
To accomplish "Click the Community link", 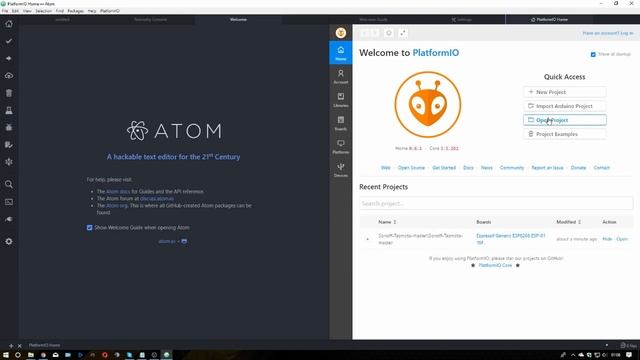I will coord(512,168).
